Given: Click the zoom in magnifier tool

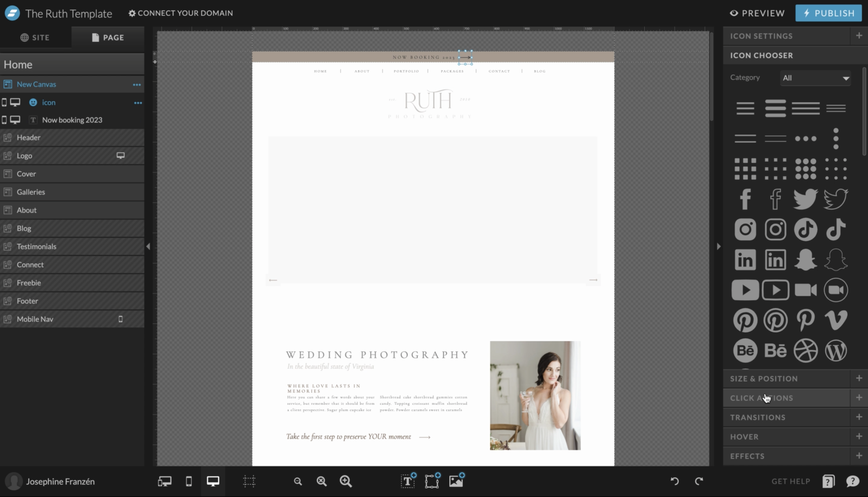Looking at the screenshot, I should (345, 481).
